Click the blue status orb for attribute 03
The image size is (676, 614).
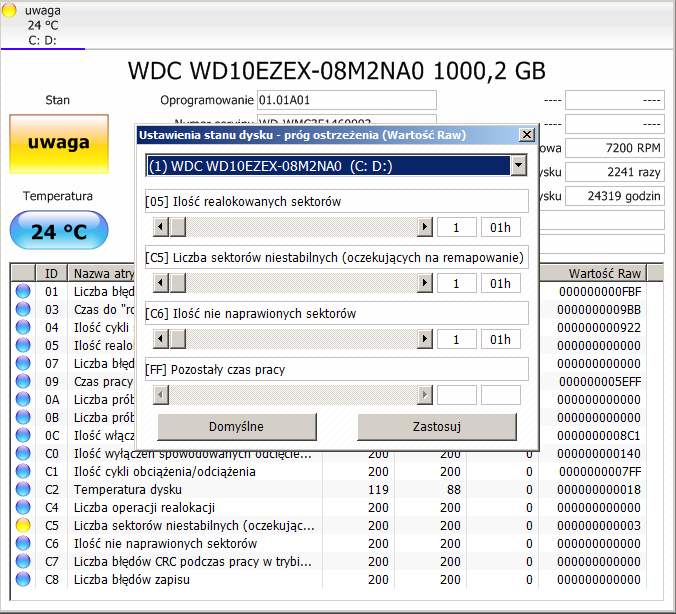(x=23, y=309)
